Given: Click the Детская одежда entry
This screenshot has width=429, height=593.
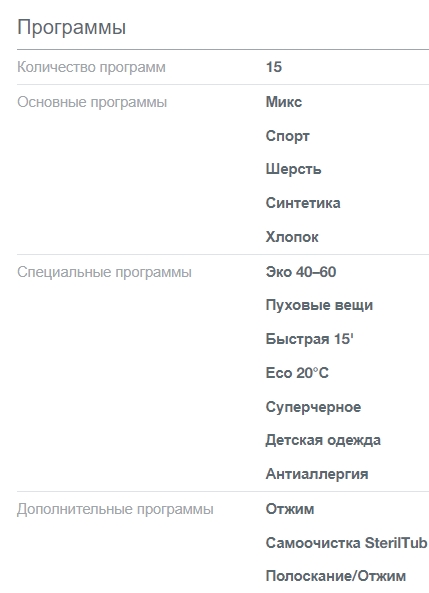Looking at the screenshot, I should [323, 440].
